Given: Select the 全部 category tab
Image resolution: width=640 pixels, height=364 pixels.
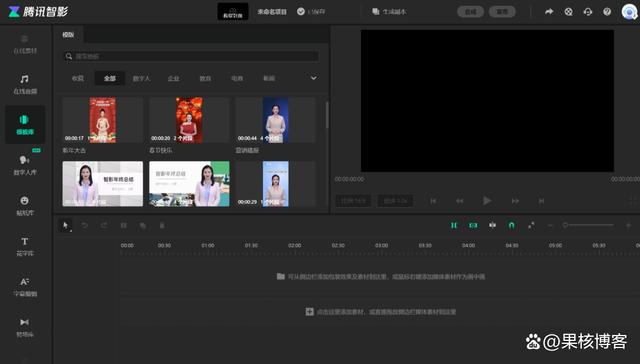Looking at the screenshot, I should pos(110,78).
